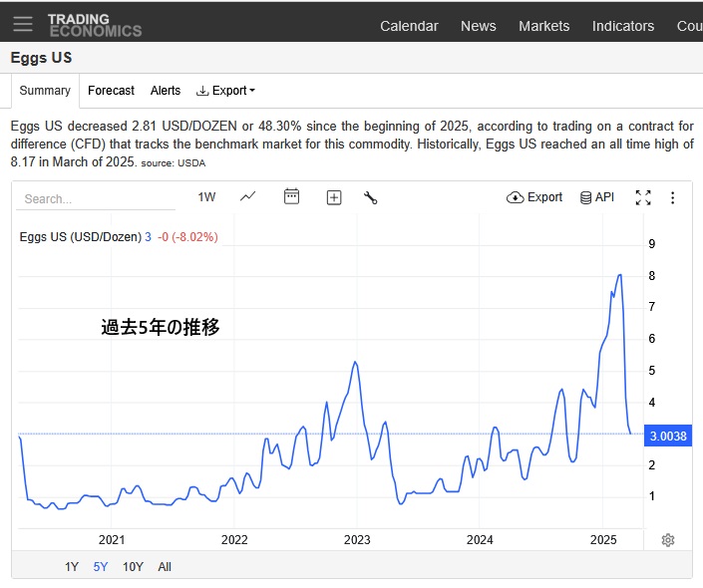
Task: Click the chart Export cloud button
Action: 534,197
